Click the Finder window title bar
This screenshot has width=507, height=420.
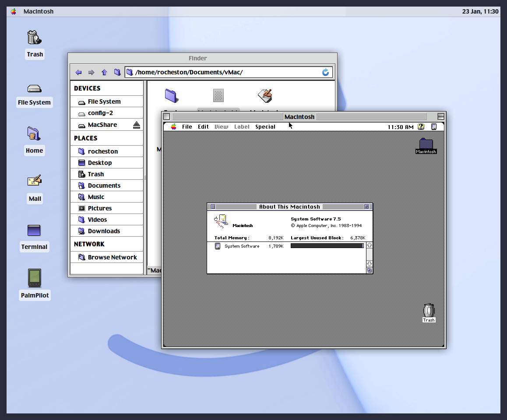click(202, 58)
